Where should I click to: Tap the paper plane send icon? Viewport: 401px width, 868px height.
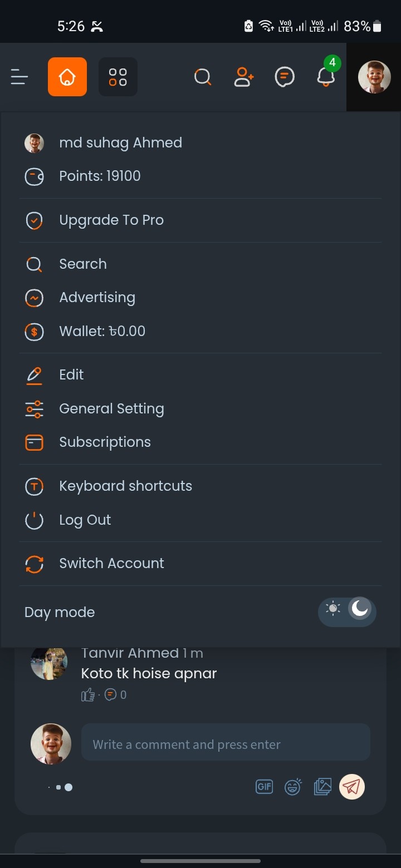point(352,787)
